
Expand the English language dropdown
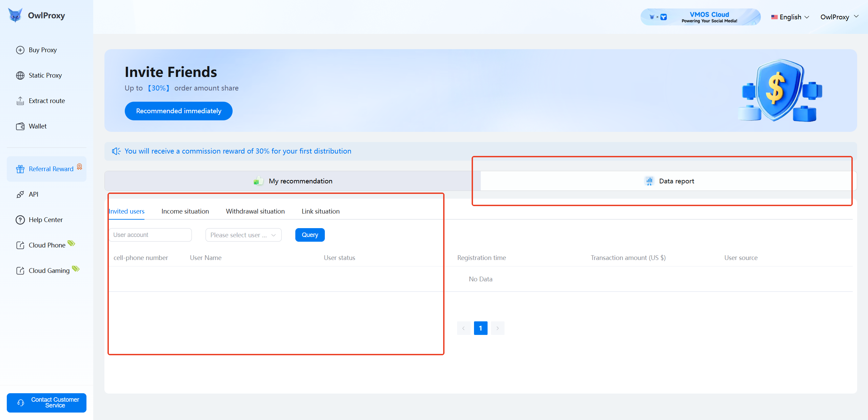pos(790,17)
